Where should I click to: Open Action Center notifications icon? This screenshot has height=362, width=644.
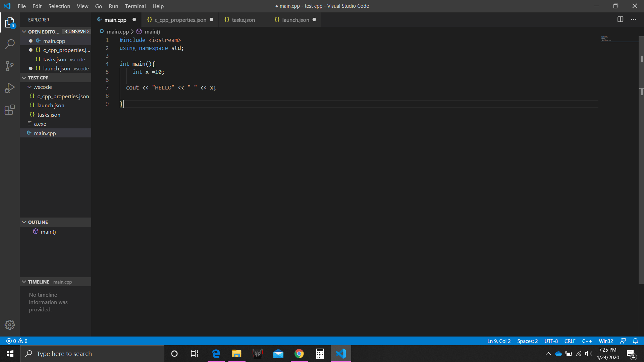631,354
